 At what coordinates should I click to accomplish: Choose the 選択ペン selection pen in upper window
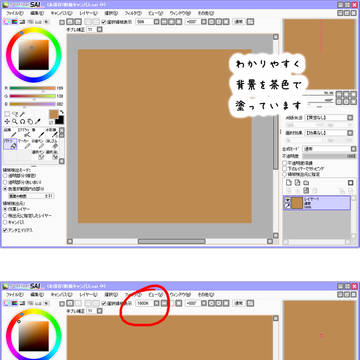pyautogui.click(x=38, y=155)
